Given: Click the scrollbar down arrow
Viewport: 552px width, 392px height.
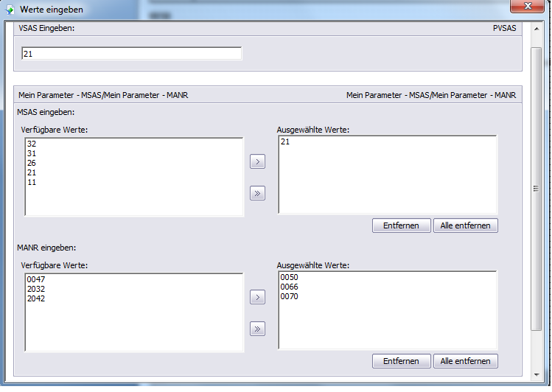Looking at the screenshot, I should (x=537, y=375).
